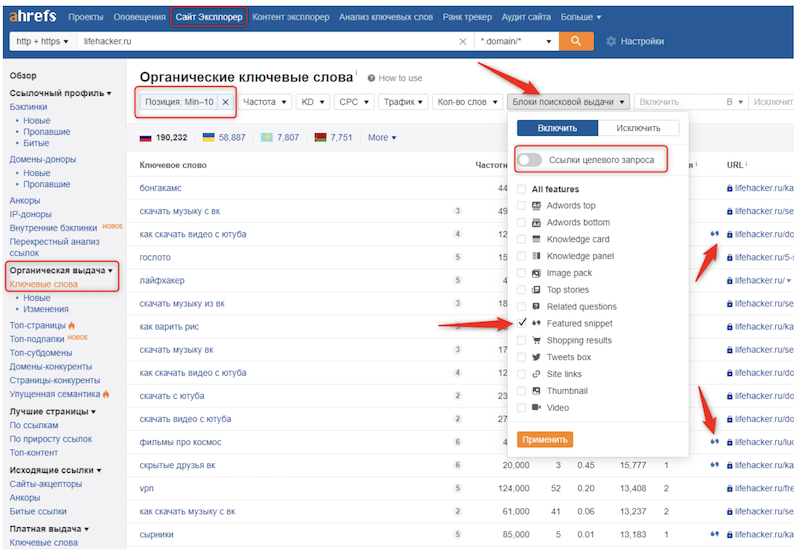Remove the Позиция: Min–10 filter
The height and width of the screenshot is (555, 800).
(x=225, y=102)
